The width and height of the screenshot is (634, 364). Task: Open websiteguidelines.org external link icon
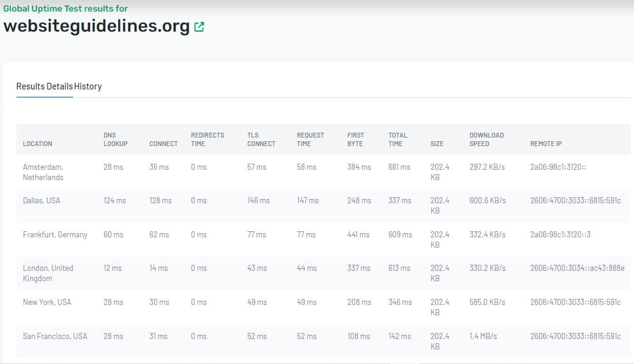point(199,27)
